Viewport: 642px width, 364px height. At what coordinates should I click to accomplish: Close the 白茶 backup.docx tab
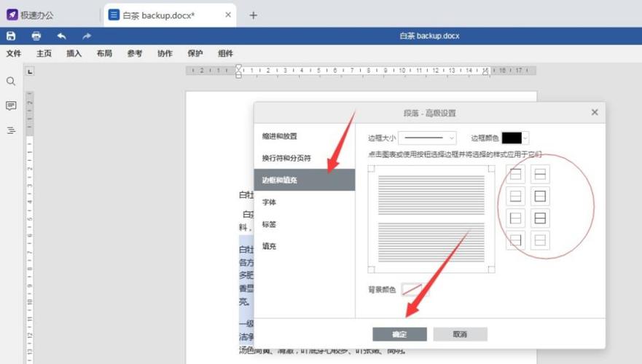(x=228, y=15)
